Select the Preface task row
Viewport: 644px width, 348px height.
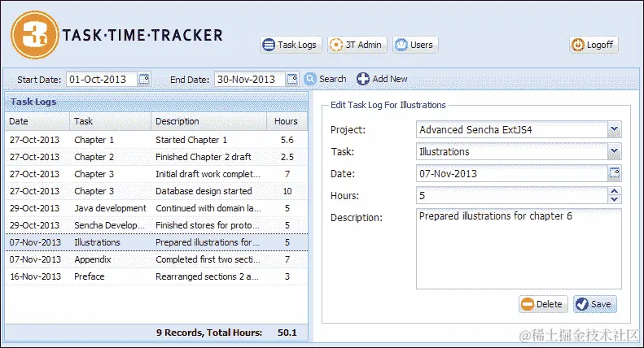(x=156, y=276)
